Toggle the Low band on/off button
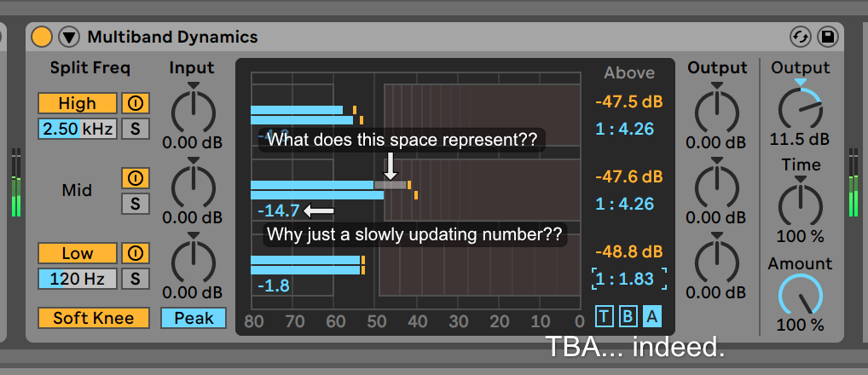This screenshot has width=868, height=375. [78, 253]
